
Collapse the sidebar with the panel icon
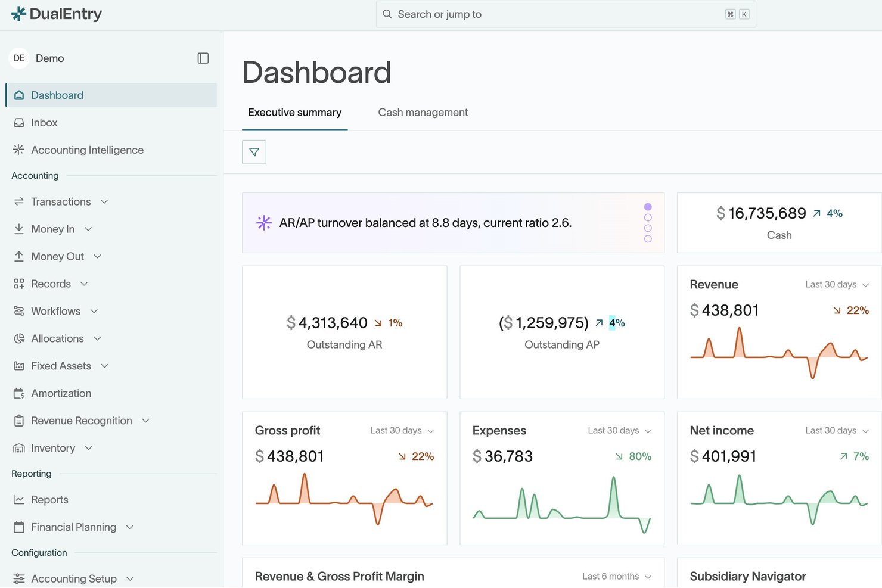coord(203,58)
